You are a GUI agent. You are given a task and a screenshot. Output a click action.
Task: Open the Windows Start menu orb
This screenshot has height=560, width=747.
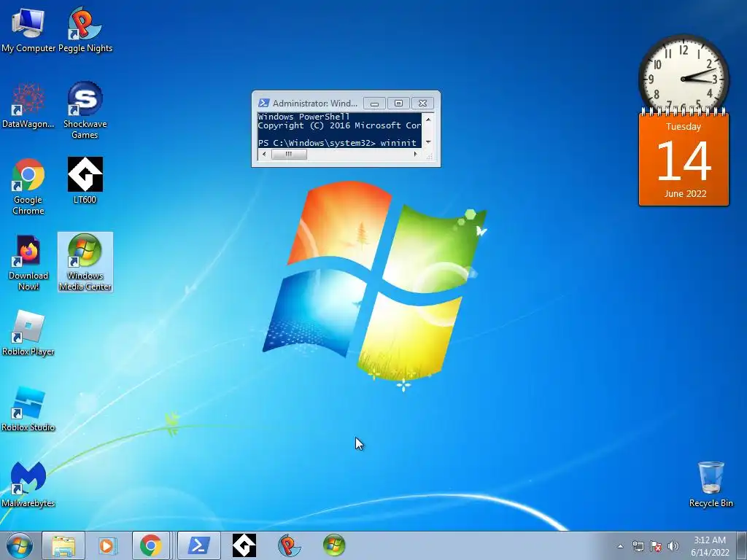(20, 545)
